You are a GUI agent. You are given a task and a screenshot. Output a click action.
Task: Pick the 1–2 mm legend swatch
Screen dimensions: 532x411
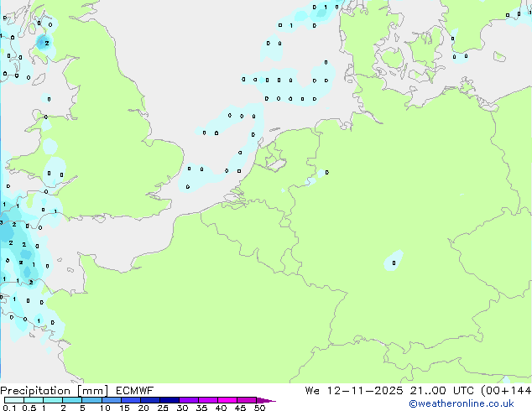53,400
